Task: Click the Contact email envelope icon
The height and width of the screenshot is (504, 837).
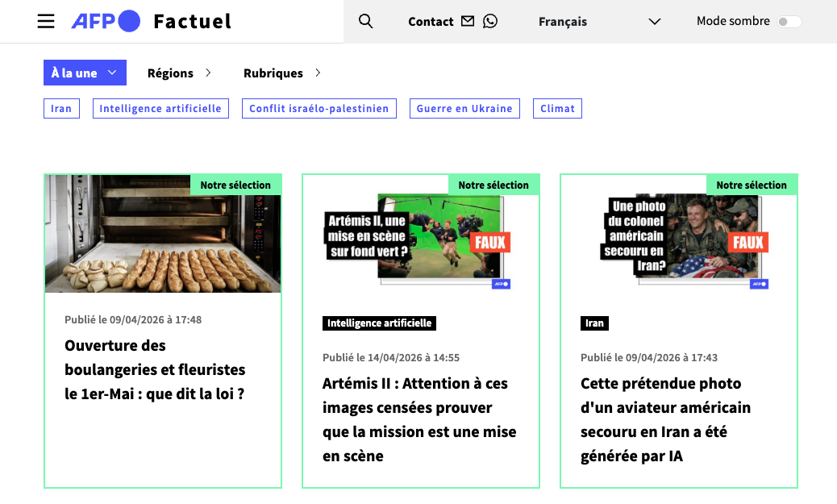Action: (x=468, y=21)
